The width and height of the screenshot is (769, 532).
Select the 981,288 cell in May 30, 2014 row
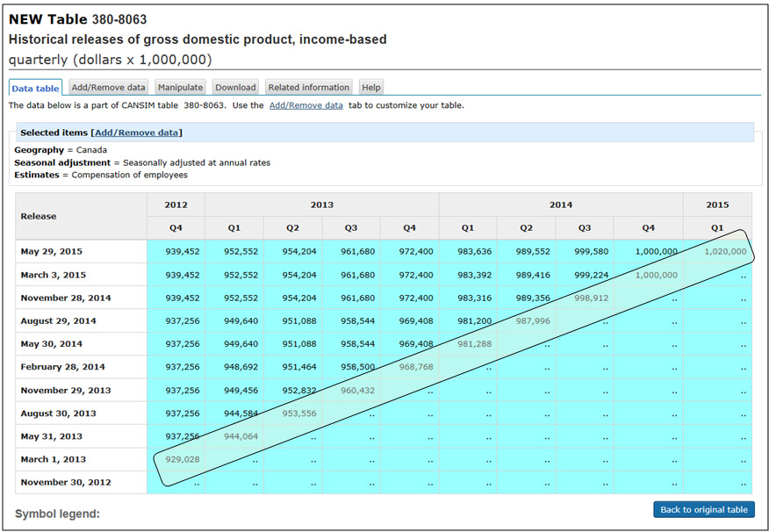click(x=474, y=344)
